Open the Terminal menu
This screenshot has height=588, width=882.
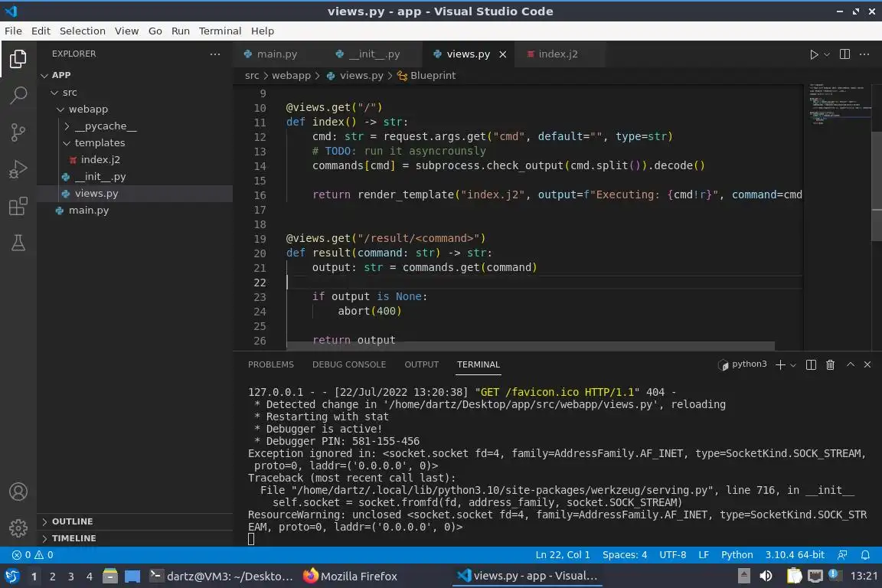[220, 31]
